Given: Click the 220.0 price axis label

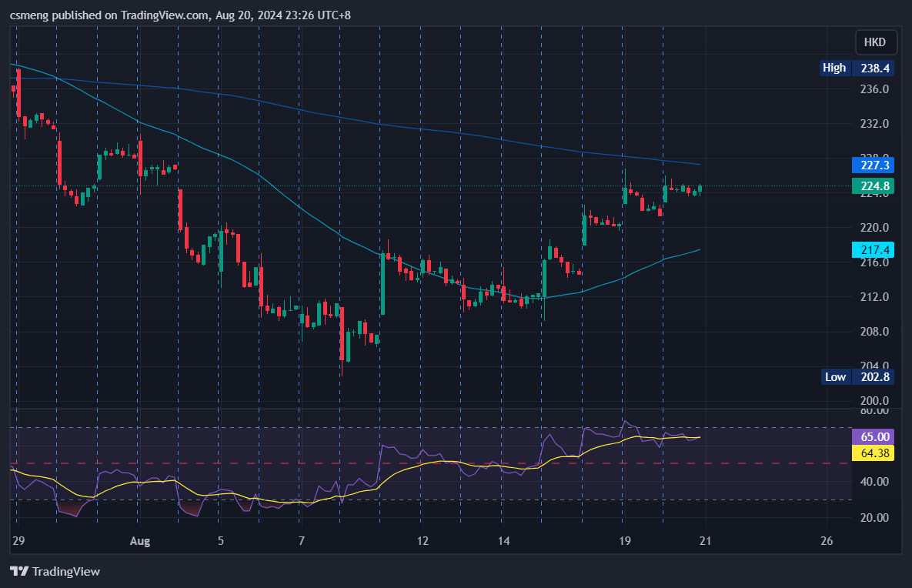Looking at the screenshot, I should pyautogui.click(x=874, y=227).
